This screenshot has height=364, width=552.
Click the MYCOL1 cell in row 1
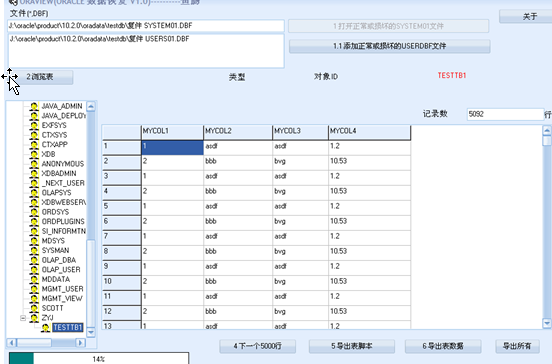pos(172,148)
